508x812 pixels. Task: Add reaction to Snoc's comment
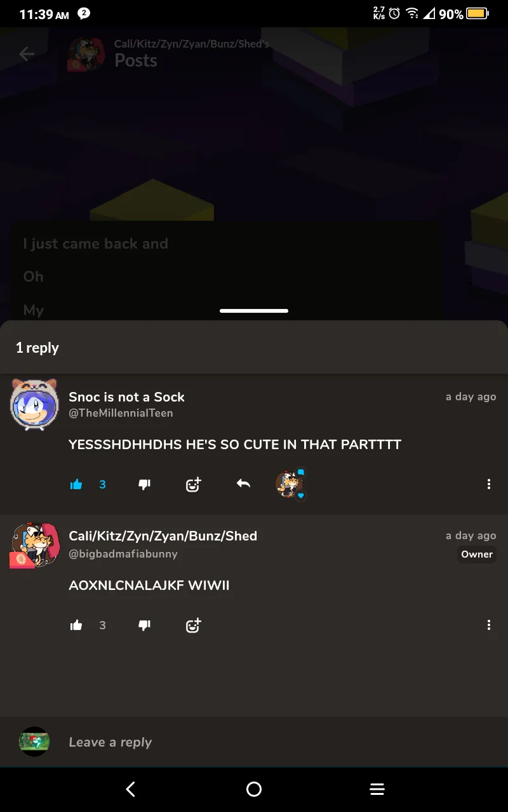tap(193, 484)
